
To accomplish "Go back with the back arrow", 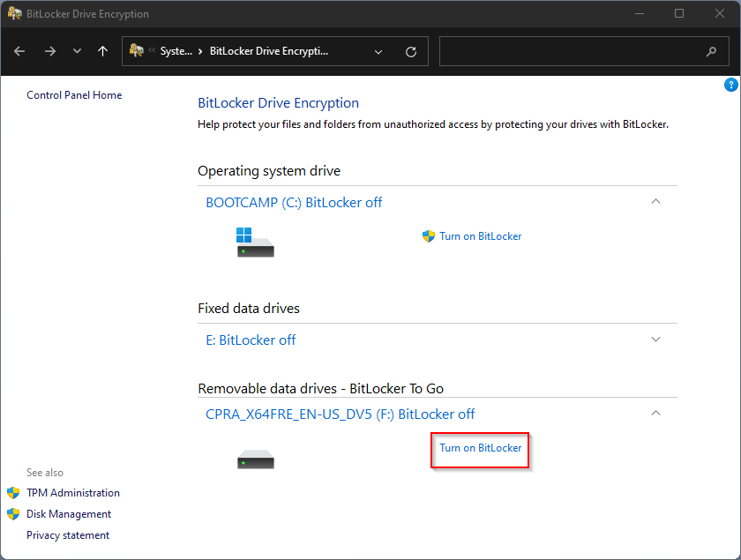I will (x=19, y=51).
